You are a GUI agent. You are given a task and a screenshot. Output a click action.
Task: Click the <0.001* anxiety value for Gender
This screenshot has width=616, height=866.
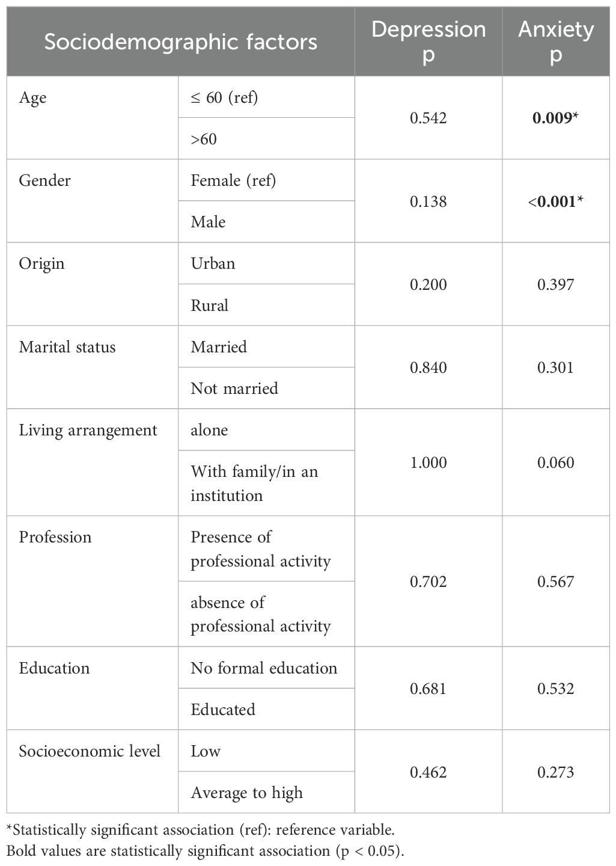pos(555,201)
